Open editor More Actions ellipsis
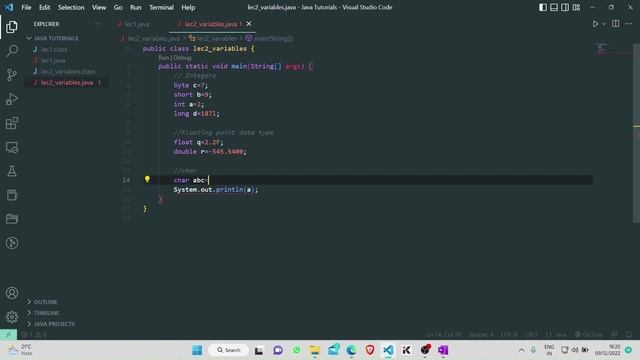640x360 pixels. [629, 24]
